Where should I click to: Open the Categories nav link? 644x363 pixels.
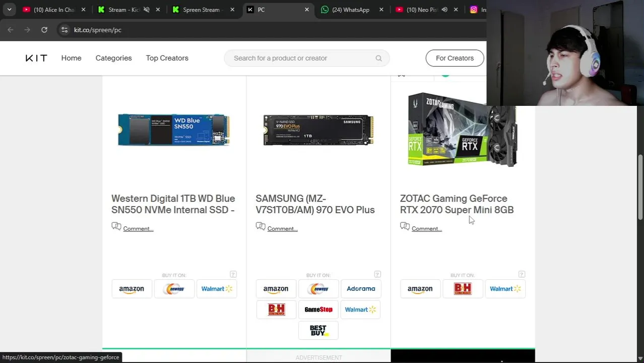coord(113,58)
